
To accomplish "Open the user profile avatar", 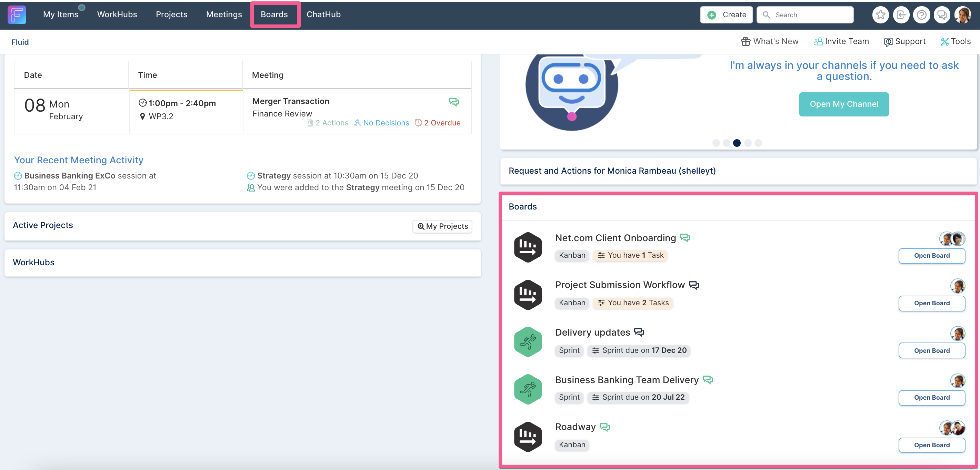I will tap(963, 15).
